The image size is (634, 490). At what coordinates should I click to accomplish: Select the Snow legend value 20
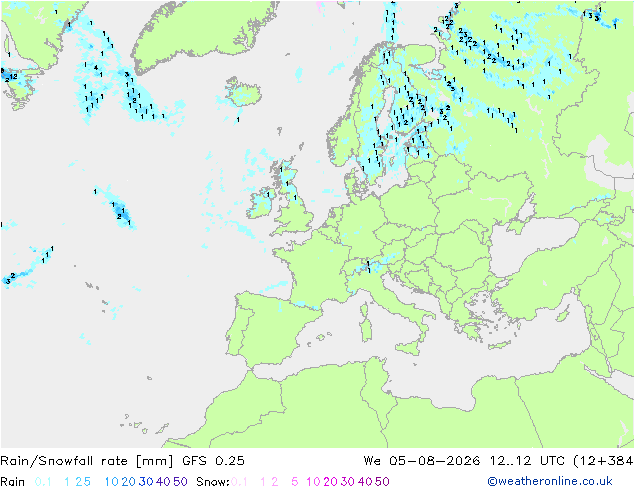click(x=330, y=482)
